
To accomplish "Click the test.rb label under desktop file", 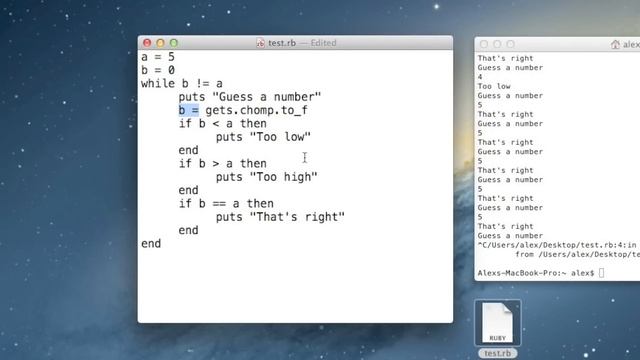I will (498, 353).
